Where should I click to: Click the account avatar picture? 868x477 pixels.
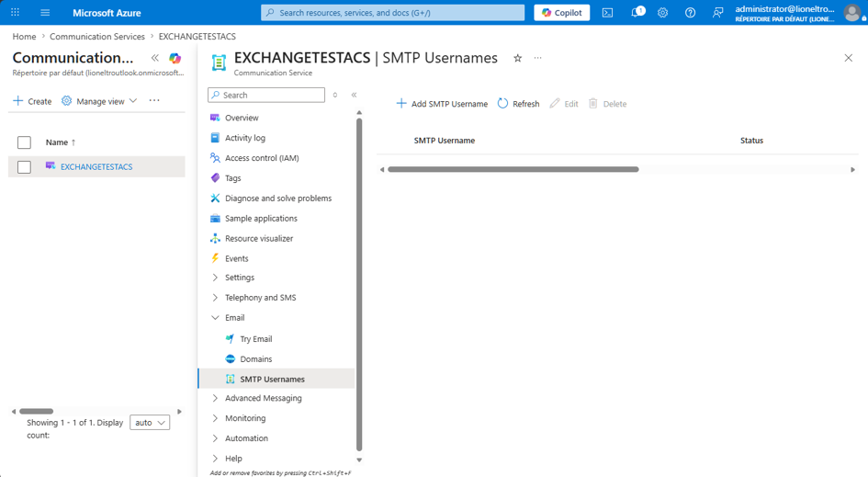[x=852, y=12]
